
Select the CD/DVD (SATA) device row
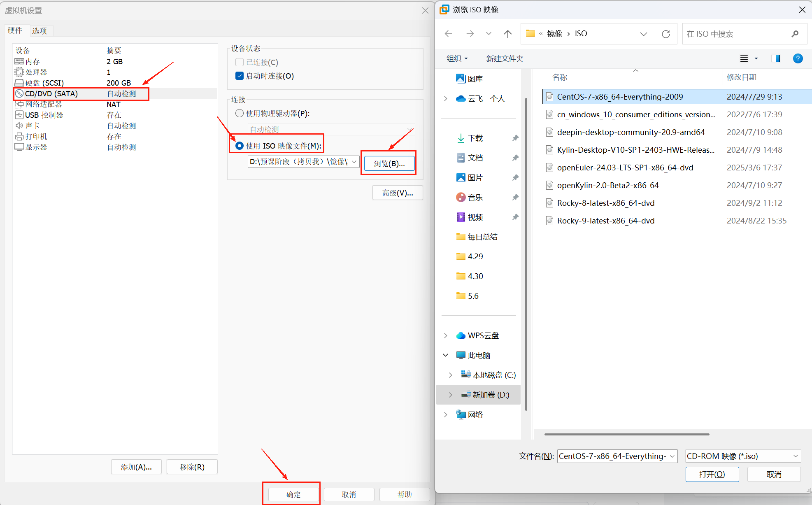click(x=115, y=94)
